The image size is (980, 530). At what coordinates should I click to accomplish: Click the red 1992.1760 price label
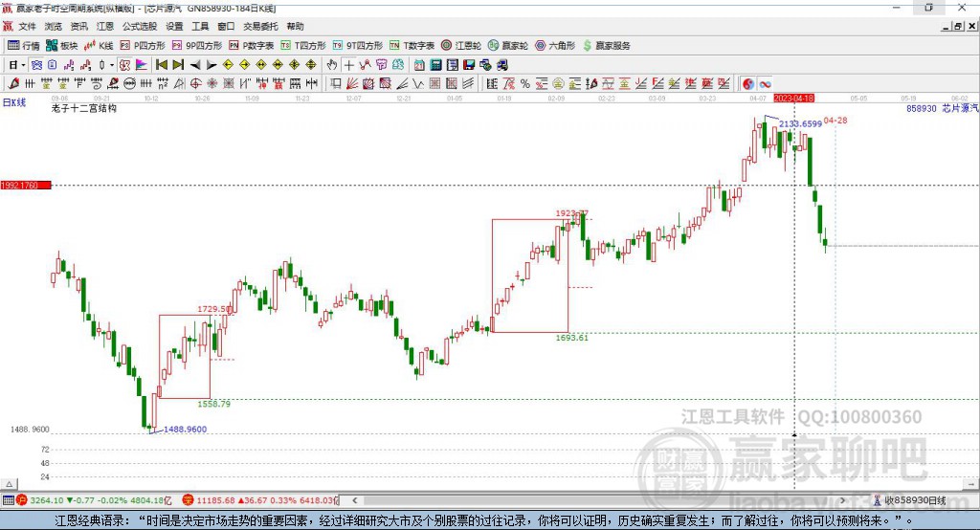pyautogui.click(x=25, y=185)
